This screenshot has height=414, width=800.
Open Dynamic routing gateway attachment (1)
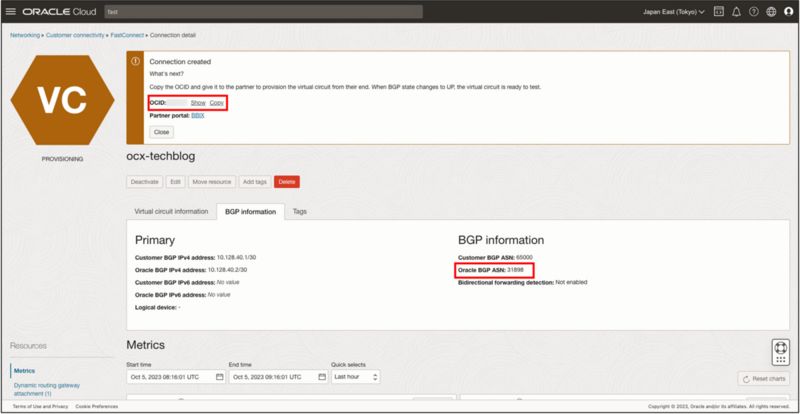click(x=47, y=389)
